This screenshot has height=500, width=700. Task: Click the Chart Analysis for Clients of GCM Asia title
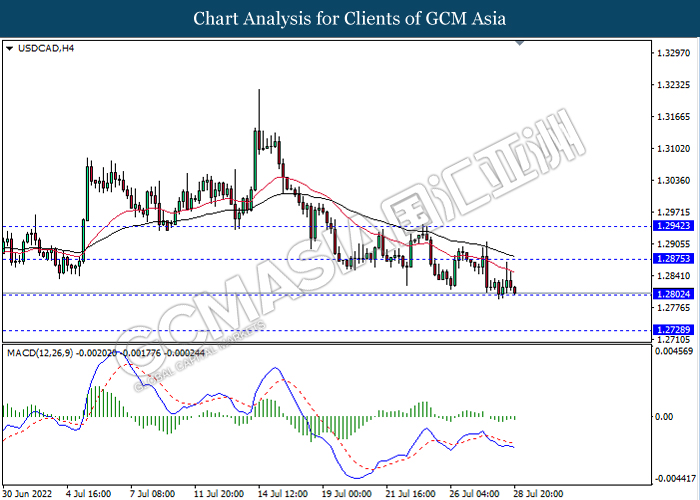click(350, 19)
